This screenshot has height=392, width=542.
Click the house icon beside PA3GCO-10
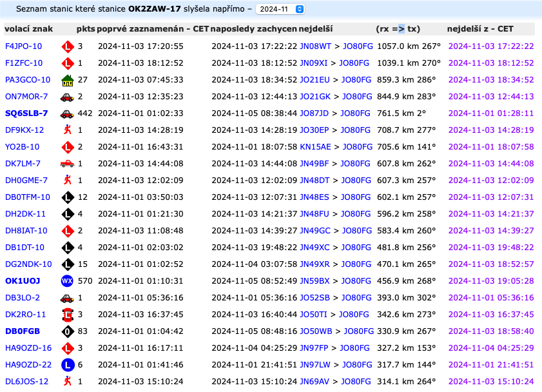[67, 80]
